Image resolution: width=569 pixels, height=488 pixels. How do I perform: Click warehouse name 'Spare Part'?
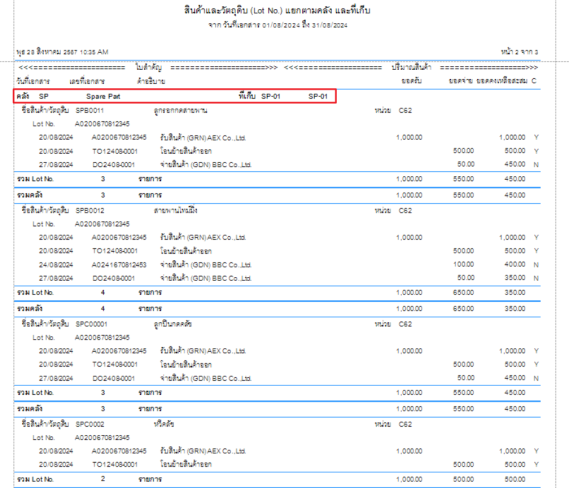(x=103, y=97)
